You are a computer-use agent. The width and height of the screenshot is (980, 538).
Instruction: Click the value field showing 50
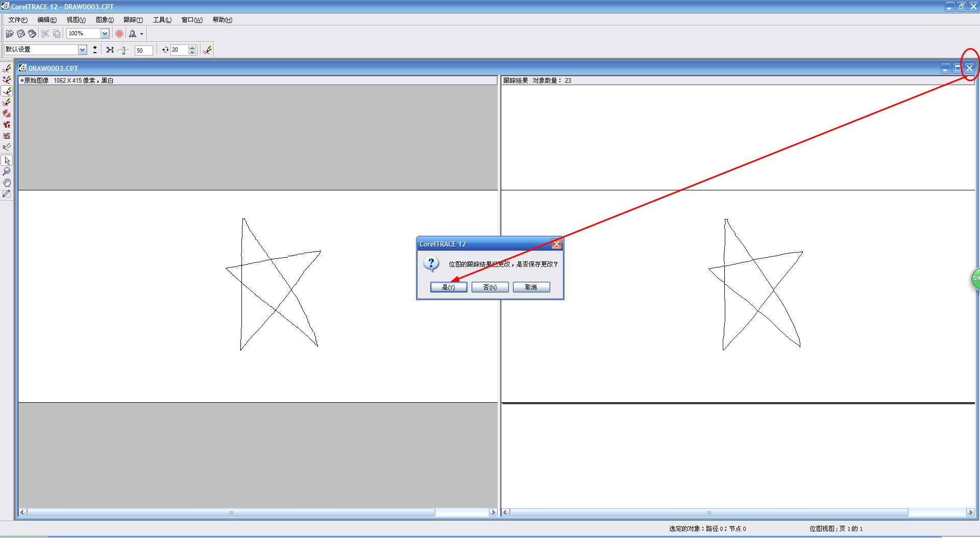tap(143, 50)
